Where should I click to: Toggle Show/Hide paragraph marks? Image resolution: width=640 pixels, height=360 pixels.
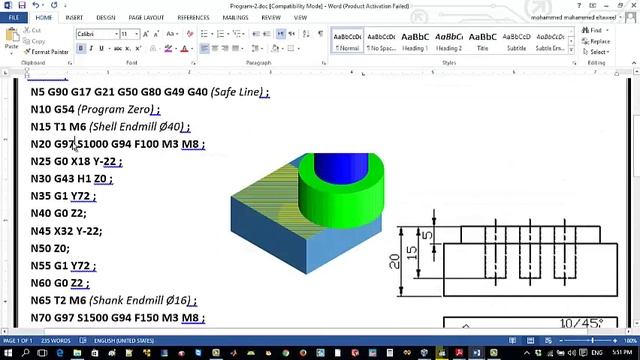point(320,34)
